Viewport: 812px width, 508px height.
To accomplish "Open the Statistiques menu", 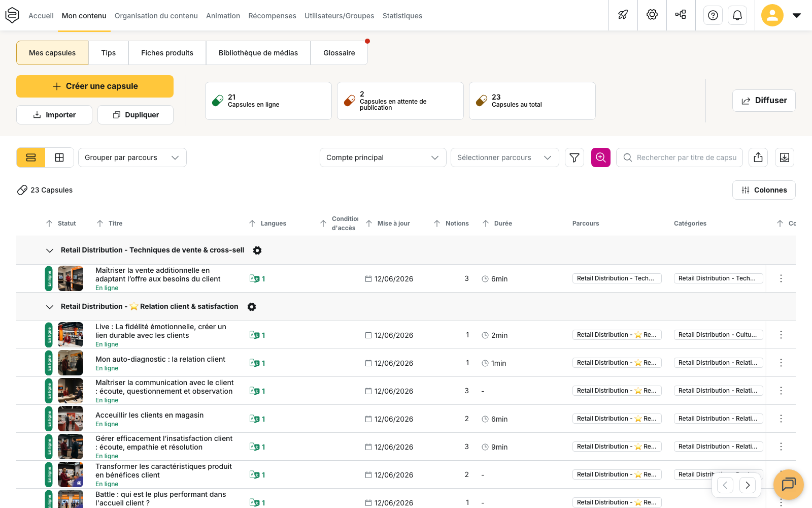I will point(402,16).
